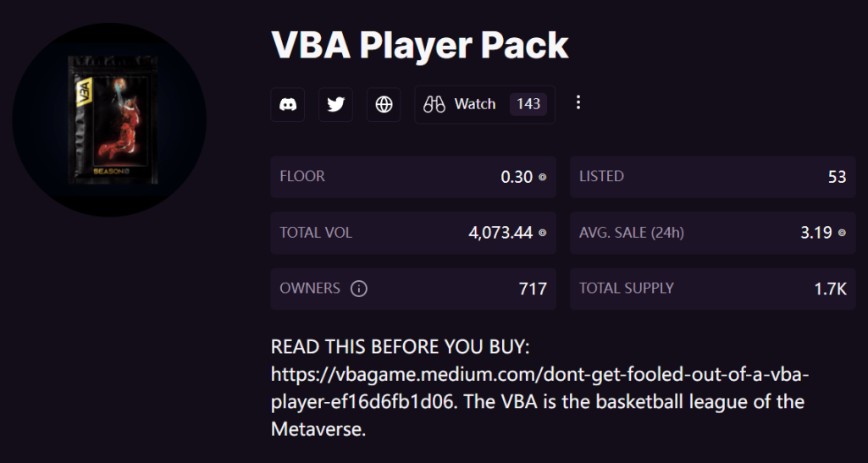The height and width of the screenshot is (463, 868).
Task: Select the TOTAL VOL stat card
Action: [x=413, y=233]
